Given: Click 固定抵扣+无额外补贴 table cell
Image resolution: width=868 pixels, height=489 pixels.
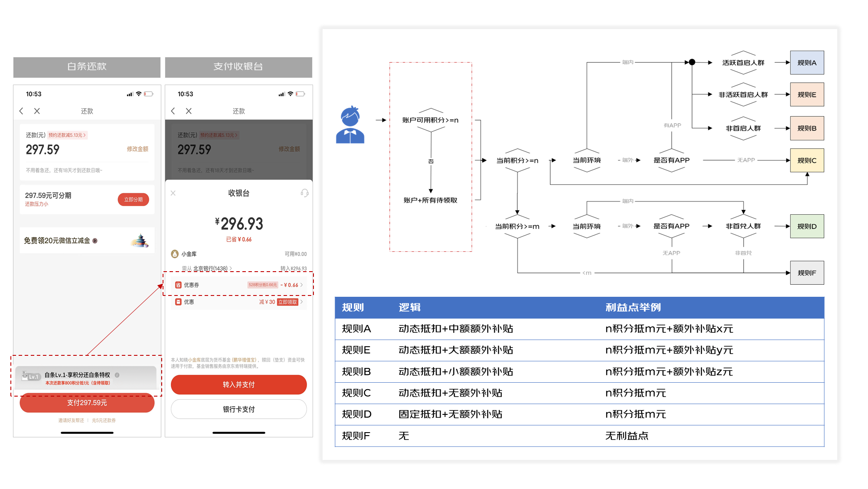Looking at the screenshot, I should pyautogui.click(x=450, y=414).
